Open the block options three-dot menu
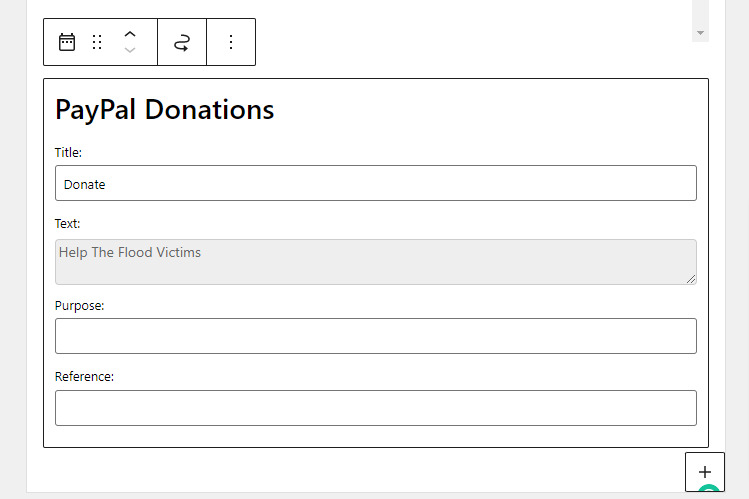Screen dimensions: 749x499 point(231,42)
